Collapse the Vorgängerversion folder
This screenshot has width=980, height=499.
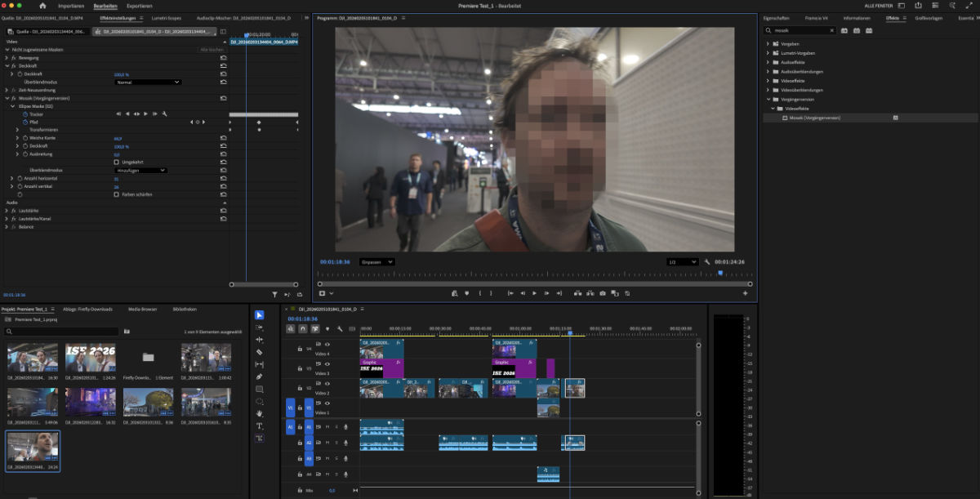[768, 99]
